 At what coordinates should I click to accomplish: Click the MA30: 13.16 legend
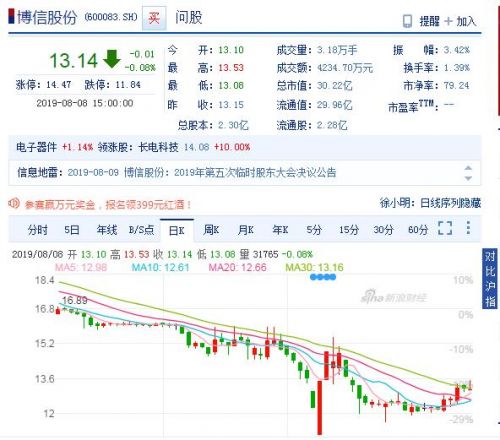point(314,267)
